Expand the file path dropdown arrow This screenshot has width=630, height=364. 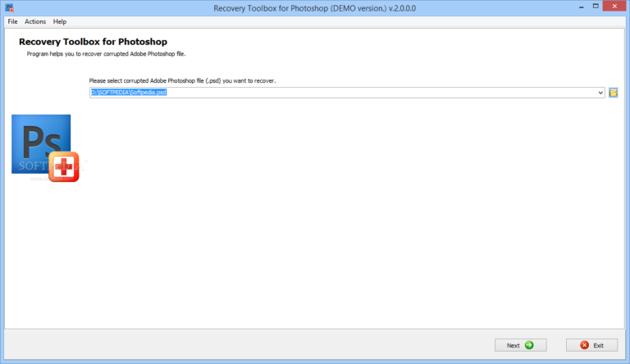[x=601, y=93]
